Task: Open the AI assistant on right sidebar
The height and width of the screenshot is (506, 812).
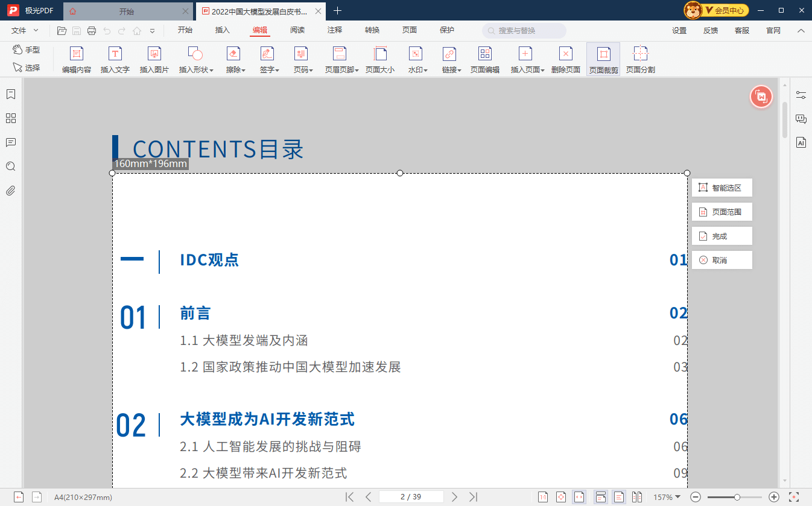Action: [801, 143]
